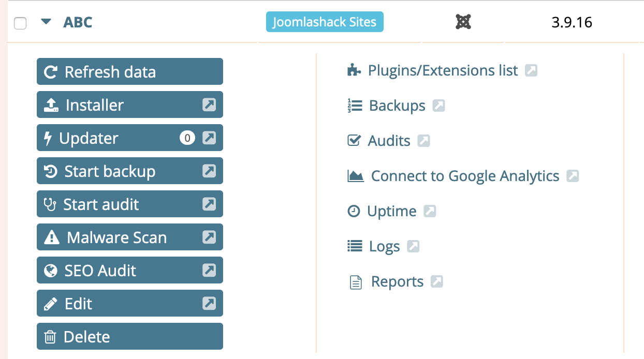Image resolution: width=644 pixels, height=359 pixels.
Task: Click the globe SEO Audit icon
Action: click(51, 271)
